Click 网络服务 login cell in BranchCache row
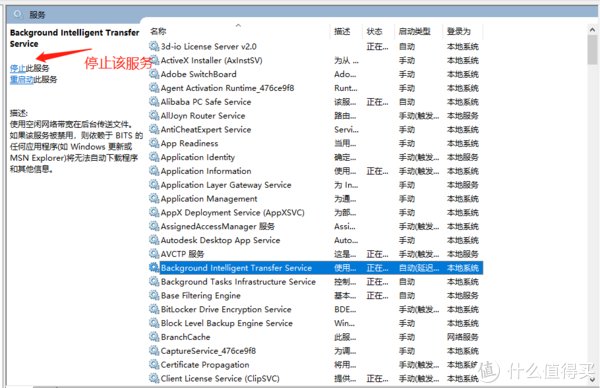 [463, 337]
